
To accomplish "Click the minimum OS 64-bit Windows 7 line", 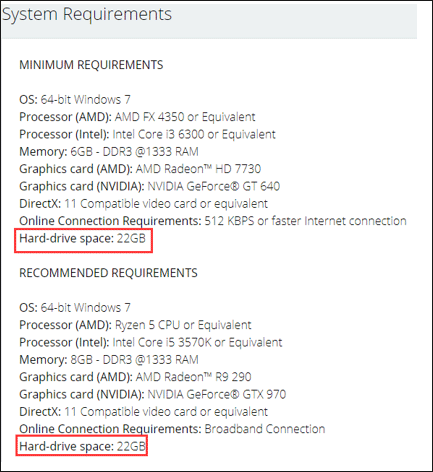I will pos(75,100).
